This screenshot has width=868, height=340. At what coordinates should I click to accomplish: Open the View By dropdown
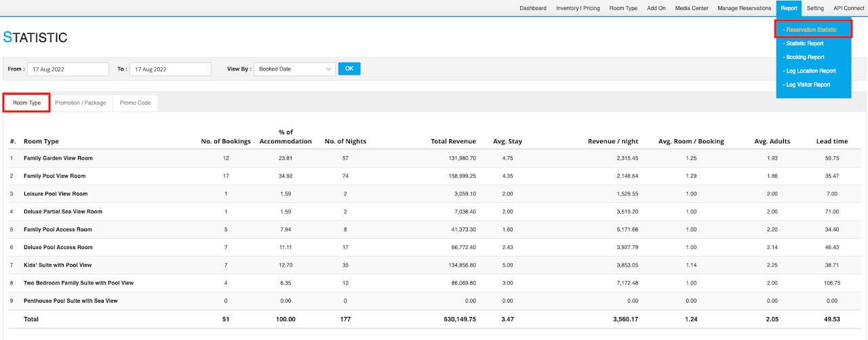point(294,69)
